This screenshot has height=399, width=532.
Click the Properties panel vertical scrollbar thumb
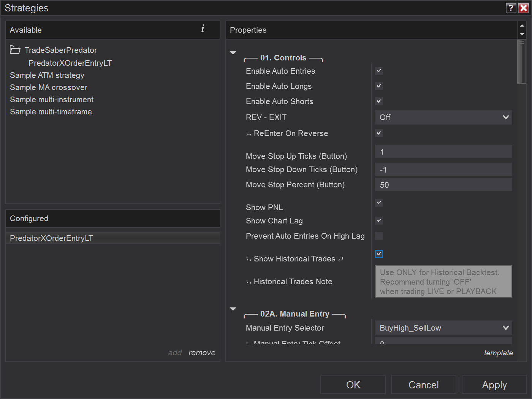tap(522, 62)
